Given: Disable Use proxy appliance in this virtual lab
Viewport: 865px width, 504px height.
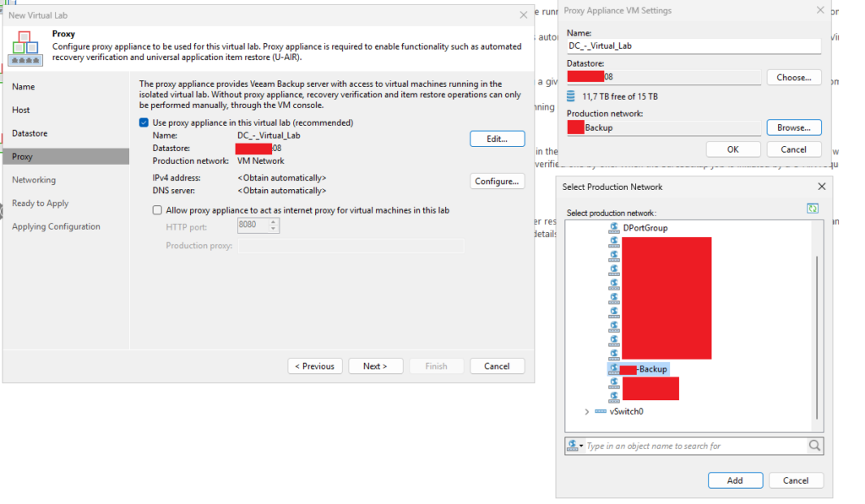Looking at the screenshot, I should pos(144,123).
